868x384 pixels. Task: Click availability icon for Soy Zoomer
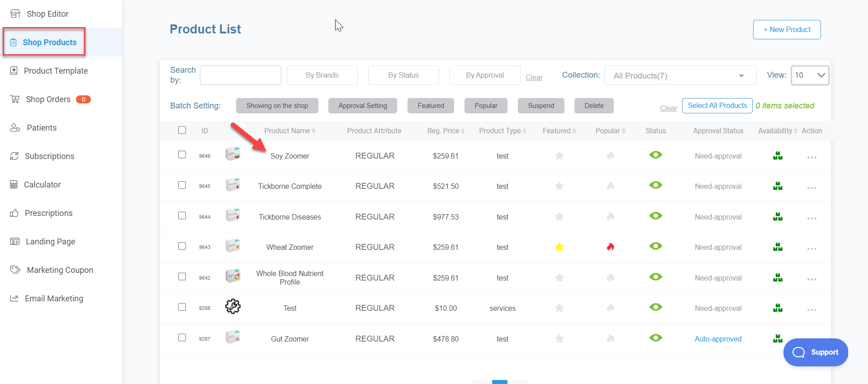tap(778, 156)
